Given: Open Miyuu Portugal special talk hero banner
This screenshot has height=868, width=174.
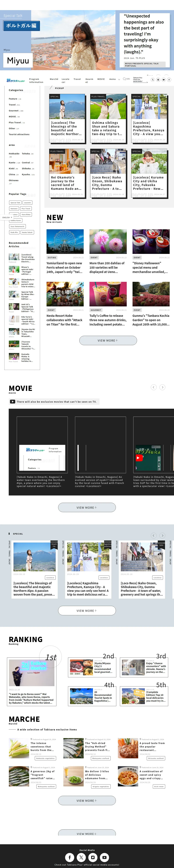Looking at the screenshot, I should tap(87, 40).
